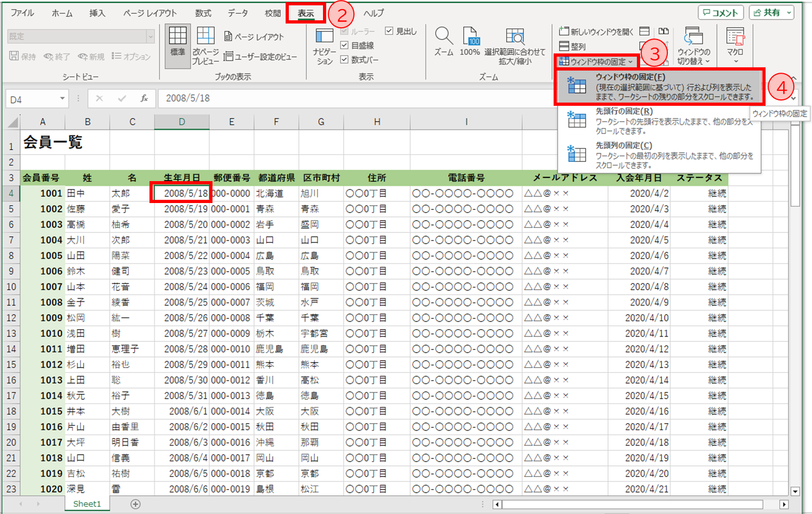The image size is (812, 514).
Task: Switch to 改ページプレビュー view
Action: tap(206, 46)
